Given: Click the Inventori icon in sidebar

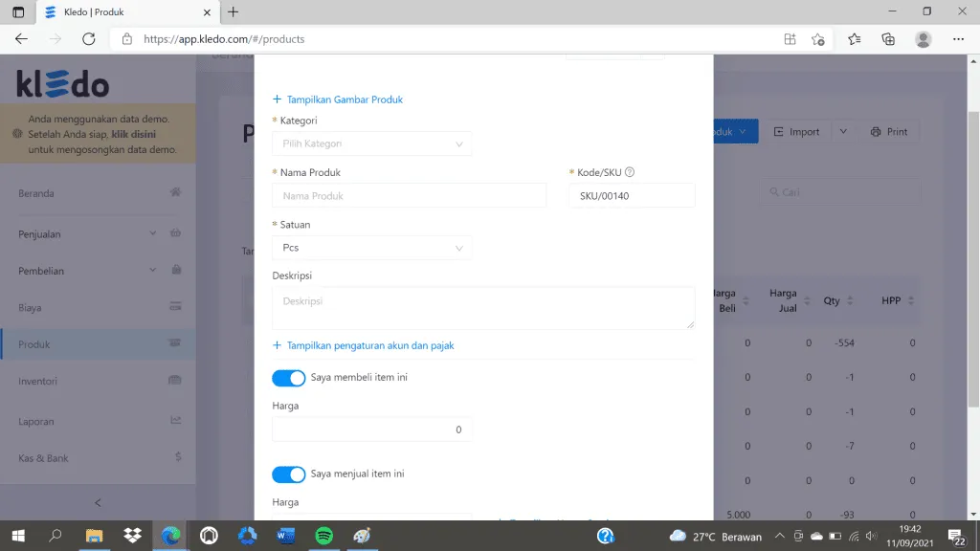Looking at the screenshot, I should (175, 381).
